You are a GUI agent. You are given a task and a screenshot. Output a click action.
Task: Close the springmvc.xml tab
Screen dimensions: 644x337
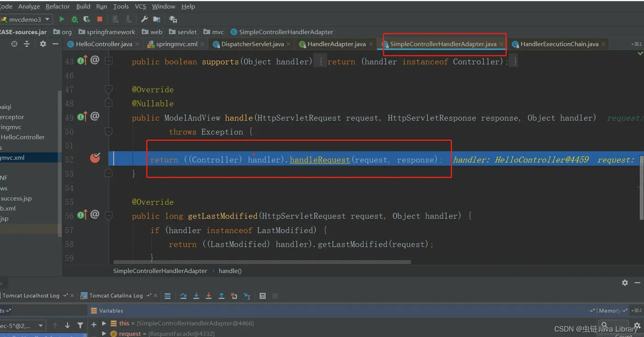click(202, 44)
